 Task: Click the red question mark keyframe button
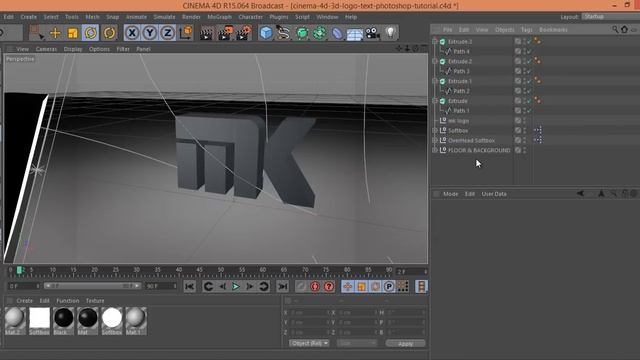click(329, 287)
